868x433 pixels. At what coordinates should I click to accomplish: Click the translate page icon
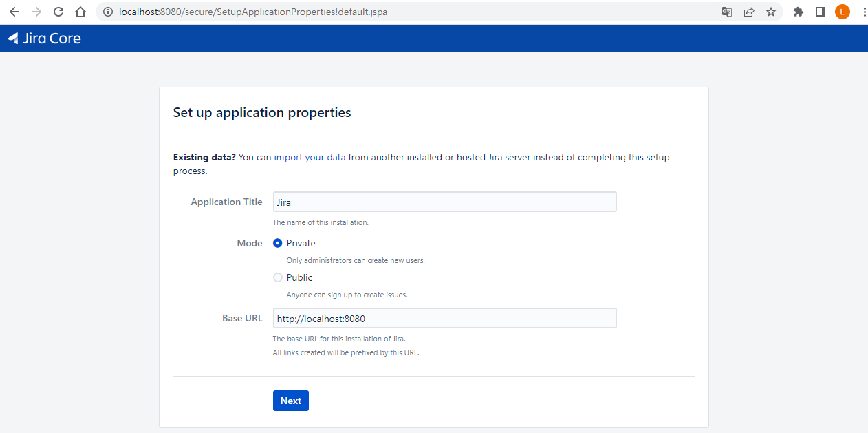coord(727,12)
